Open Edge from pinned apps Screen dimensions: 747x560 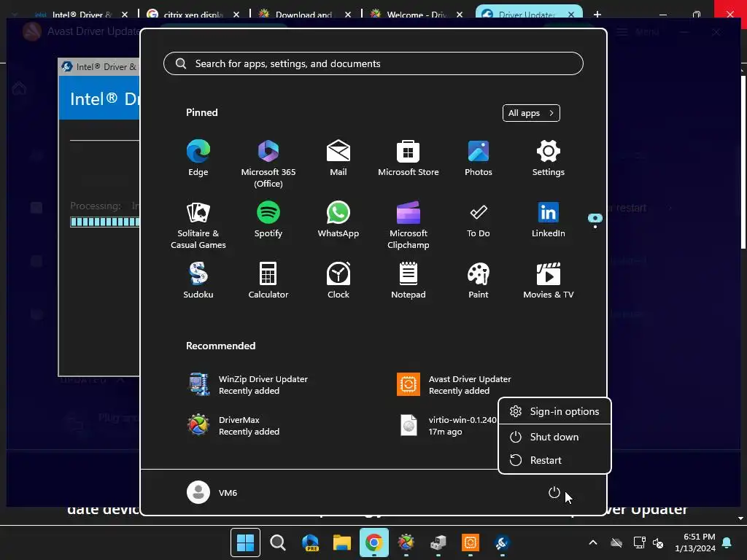click(x=198, y=158)
